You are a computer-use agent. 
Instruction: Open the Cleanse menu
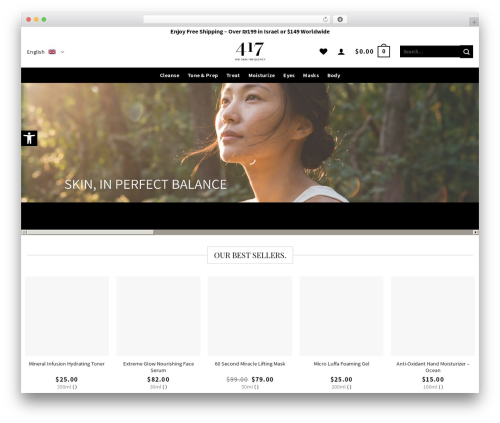[169, 75]
